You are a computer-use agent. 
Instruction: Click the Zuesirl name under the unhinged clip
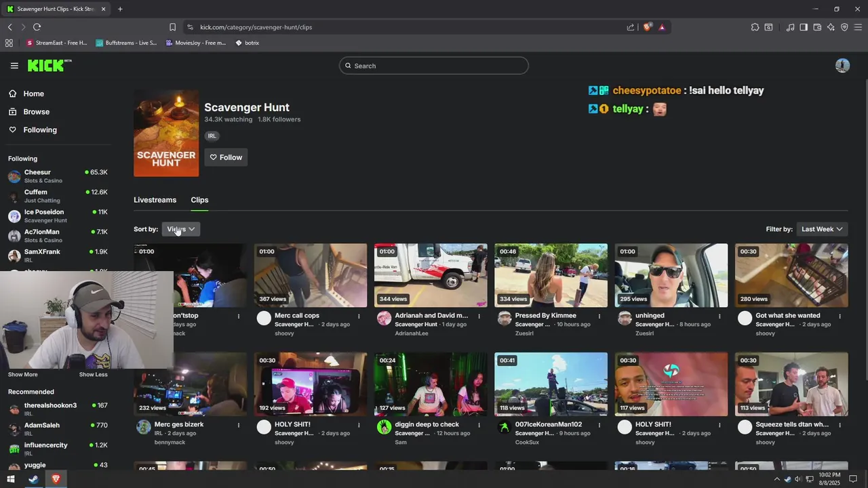644,333
